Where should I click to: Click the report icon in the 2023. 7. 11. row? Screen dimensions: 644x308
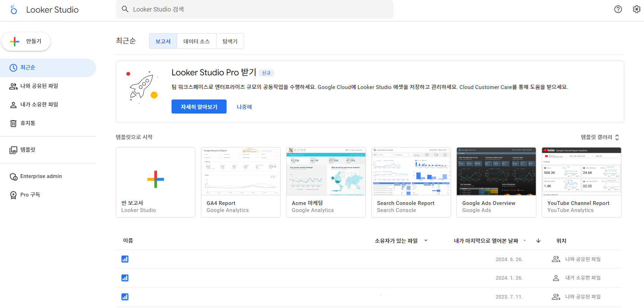click(x=125, y=297)
